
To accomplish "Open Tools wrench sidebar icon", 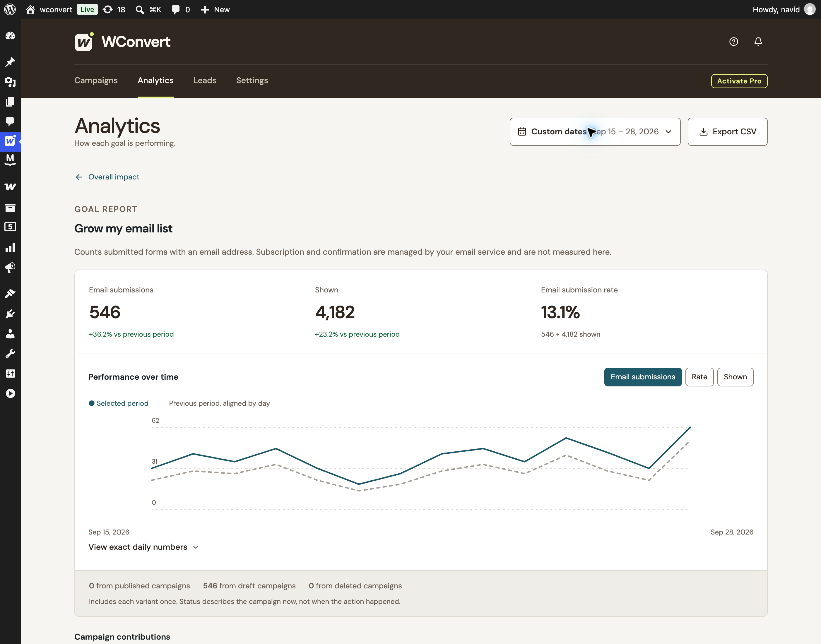I will tap(10, 354).
